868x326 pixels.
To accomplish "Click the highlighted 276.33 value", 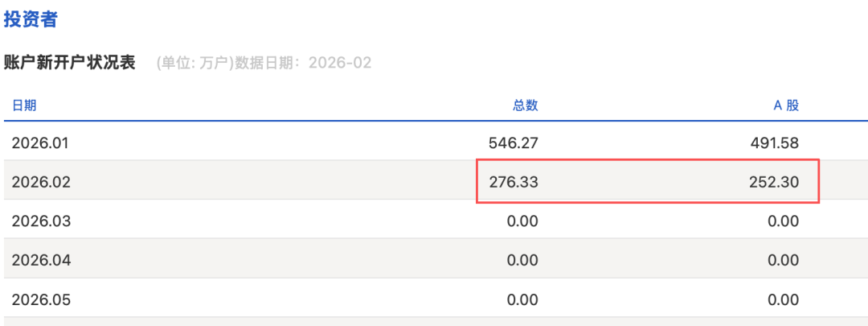I will [513, 183].
